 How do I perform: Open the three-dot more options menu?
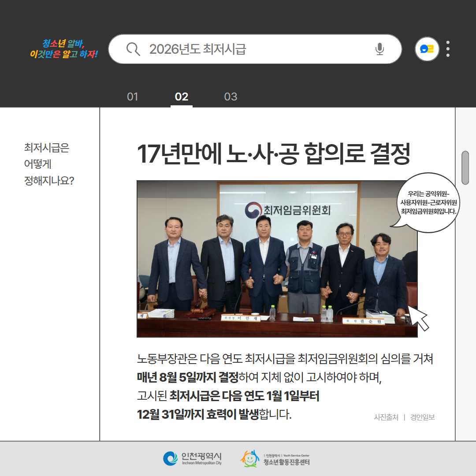pos(448,49)
